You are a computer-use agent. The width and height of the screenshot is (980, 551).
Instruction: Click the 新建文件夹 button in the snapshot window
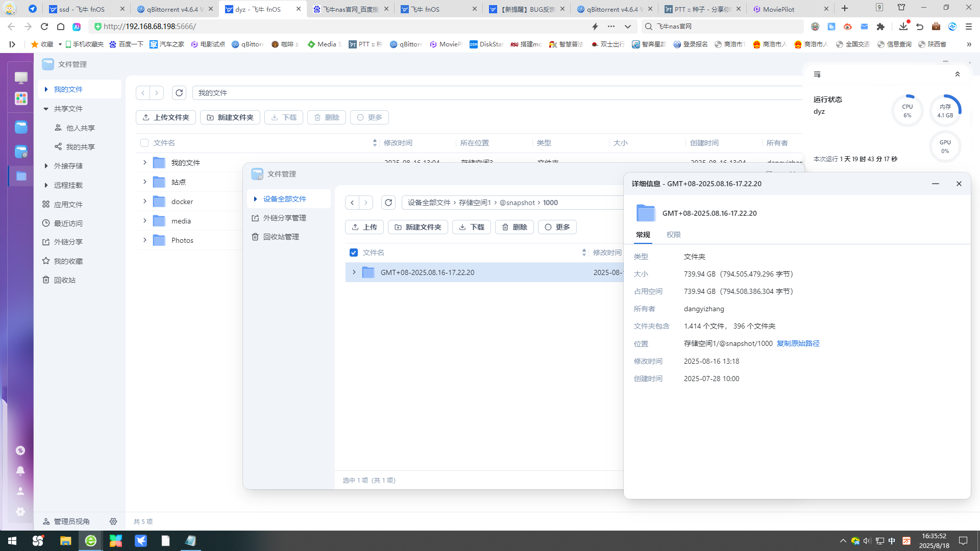tap(418, 227)
